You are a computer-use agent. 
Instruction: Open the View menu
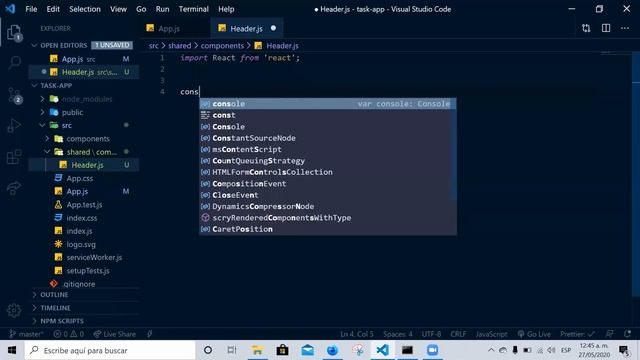point(118,9)
